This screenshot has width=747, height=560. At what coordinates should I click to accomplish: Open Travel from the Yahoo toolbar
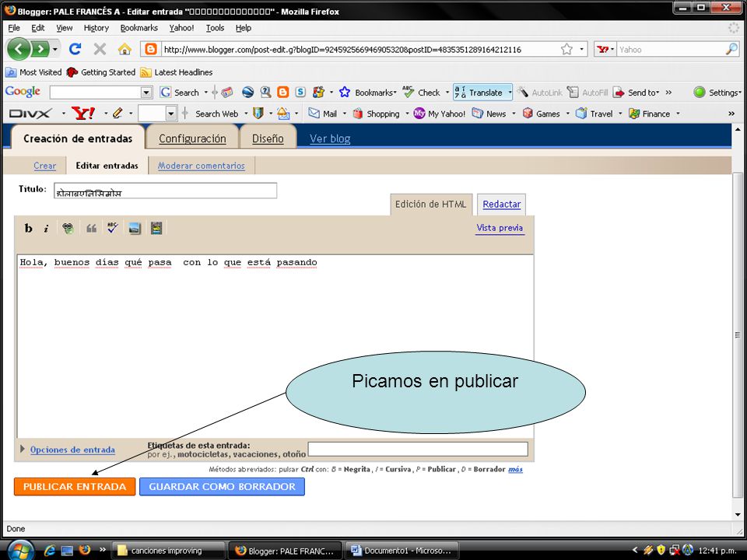pyautogui.click(x=594, y=114)
